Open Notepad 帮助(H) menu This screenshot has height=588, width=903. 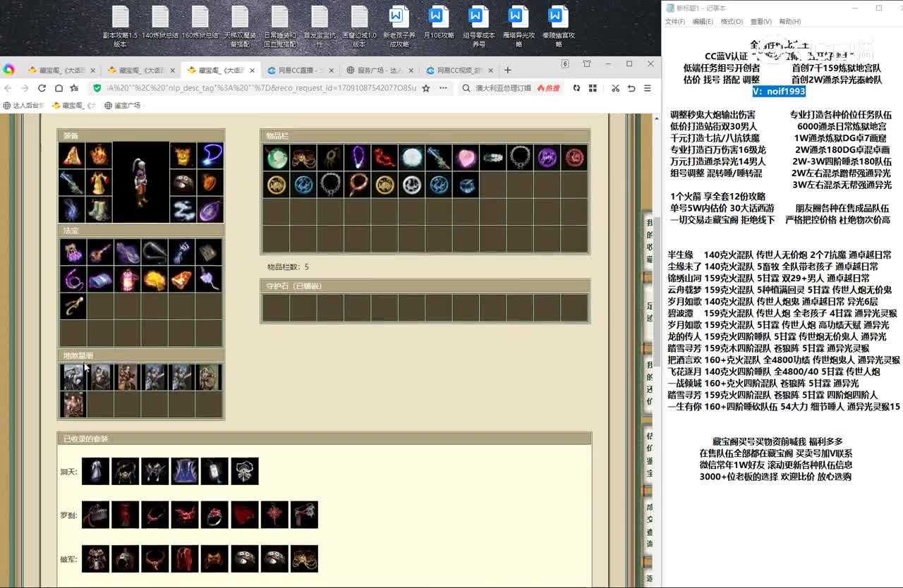tap(789, 22)
